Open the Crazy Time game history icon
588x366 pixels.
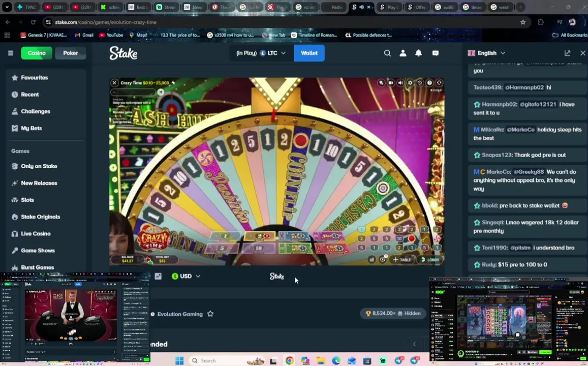tap(420, 83)
